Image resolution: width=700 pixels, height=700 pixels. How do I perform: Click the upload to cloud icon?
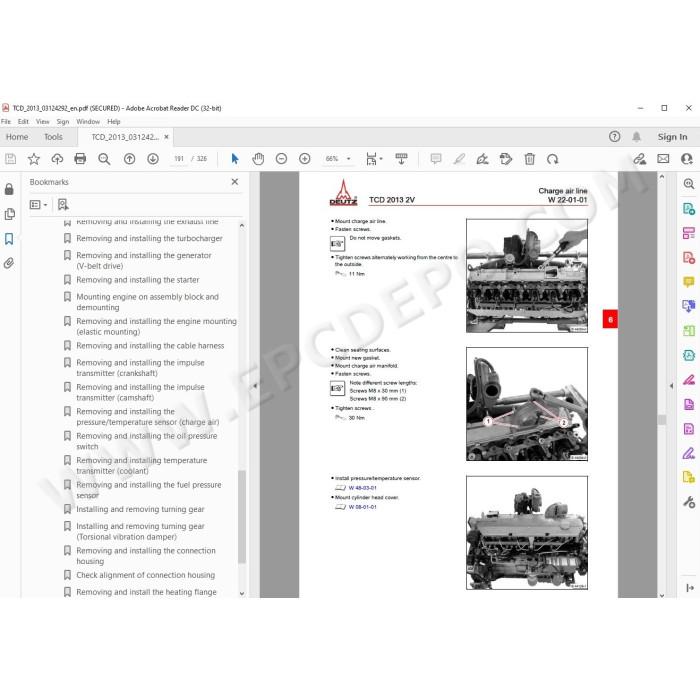[57, 159]
